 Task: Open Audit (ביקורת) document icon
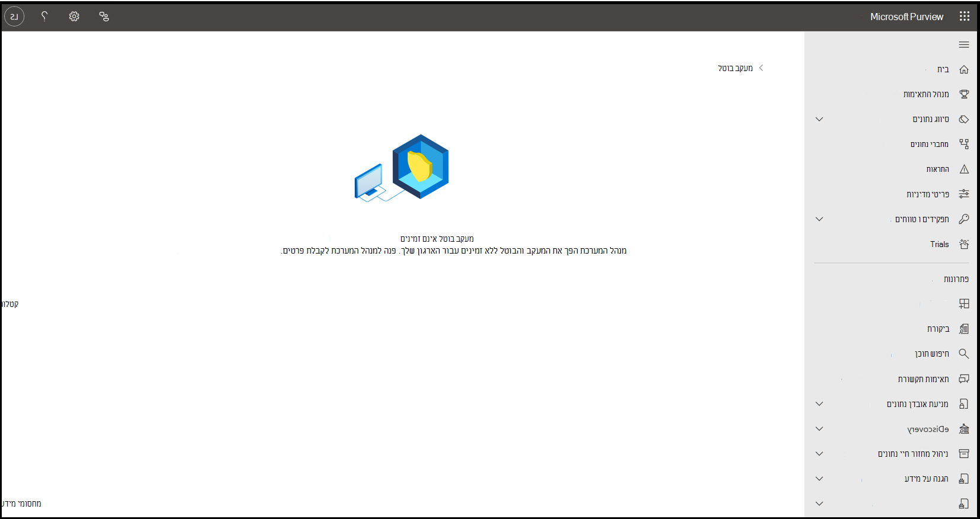click(964, 329)
